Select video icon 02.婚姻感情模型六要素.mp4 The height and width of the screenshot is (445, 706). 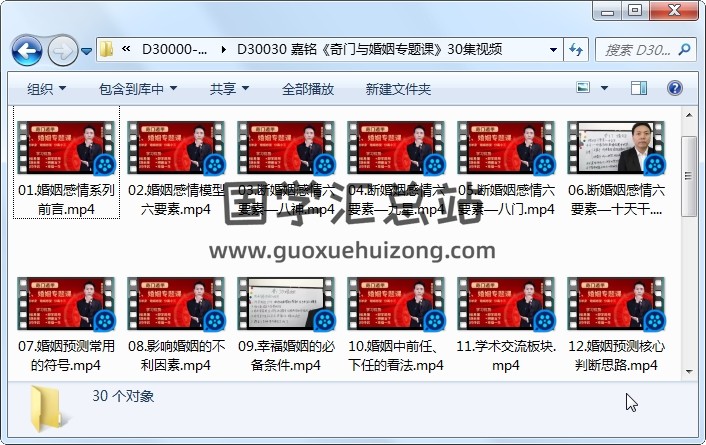(176, 148)
